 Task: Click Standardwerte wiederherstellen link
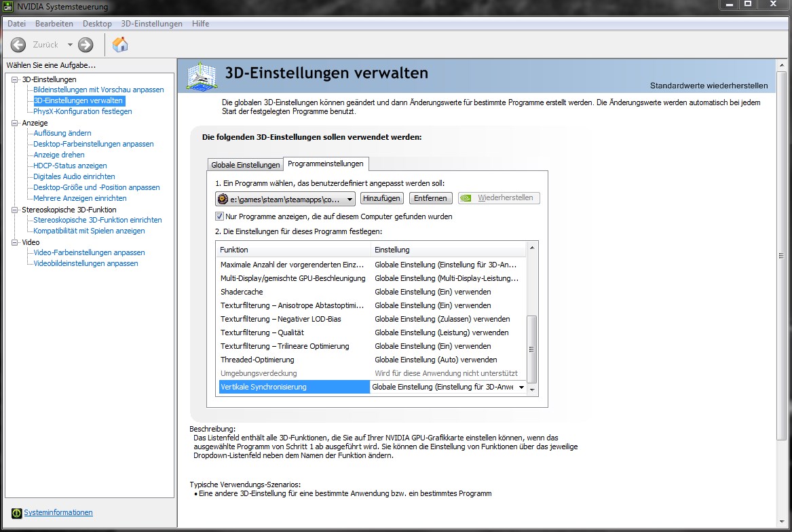click(x=709, y=86)
